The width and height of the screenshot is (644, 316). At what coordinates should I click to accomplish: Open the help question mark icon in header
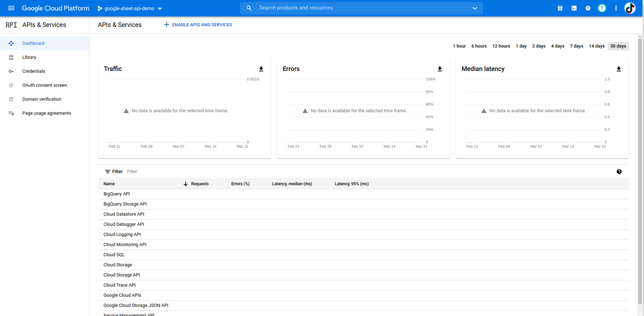[x=588, y=8]
